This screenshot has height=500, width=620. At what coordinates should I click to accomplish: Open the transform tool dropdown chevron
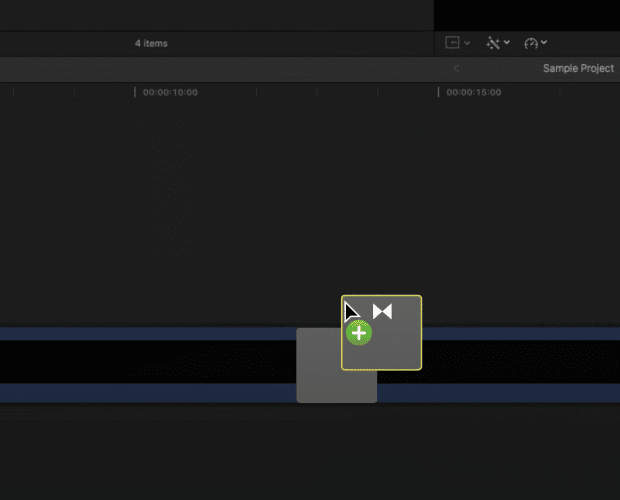pos(467,43)
